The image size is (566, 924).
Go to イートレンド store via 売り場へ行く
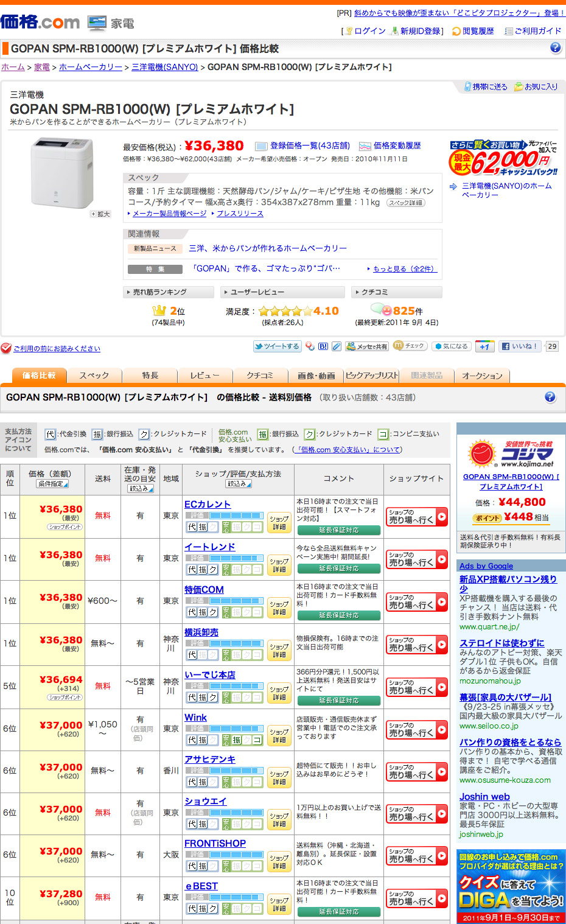click(417, 559)
